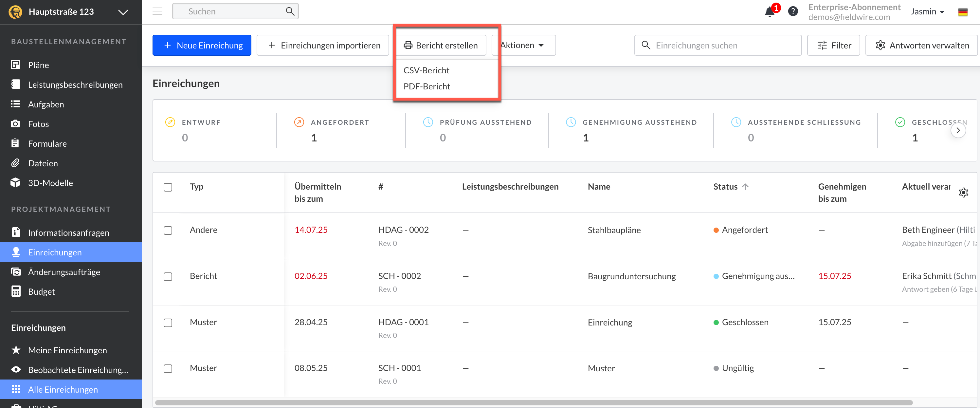Click the search magnifier icon
This screenshot has width=980, height=408.
tap(290, 11)
